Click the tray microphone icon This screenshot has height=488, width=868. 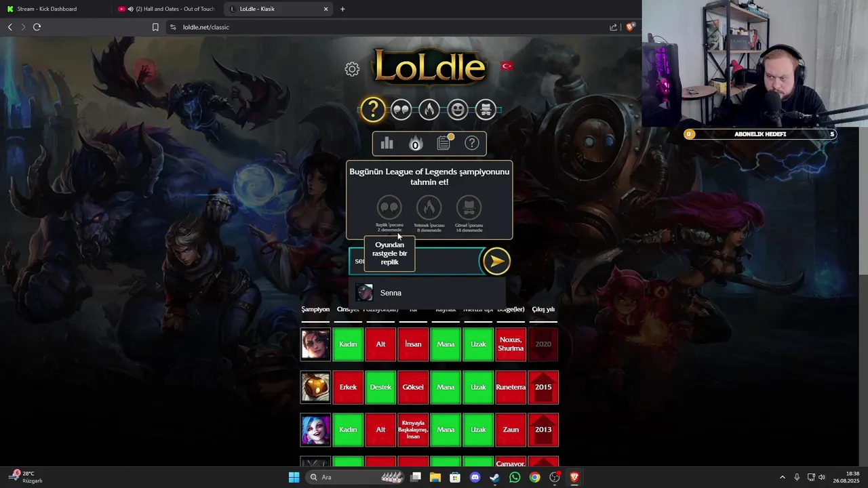(797, 477)
